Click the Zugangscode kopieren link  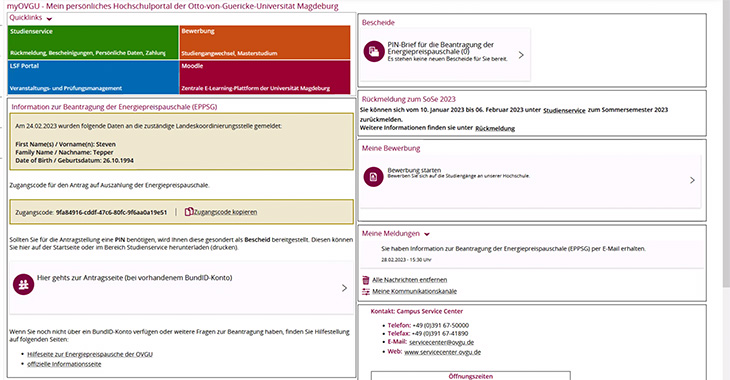coord(225,212)
